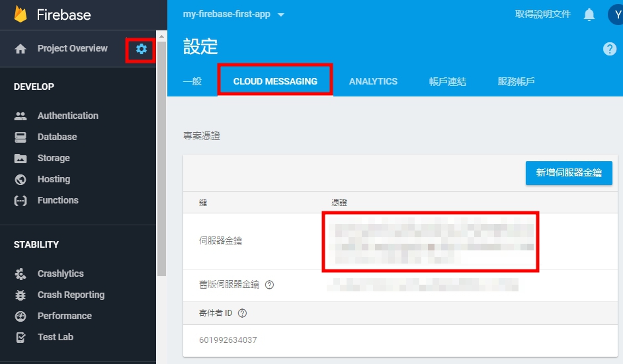
Task: Open Performance section
Action: coord(64,316)
